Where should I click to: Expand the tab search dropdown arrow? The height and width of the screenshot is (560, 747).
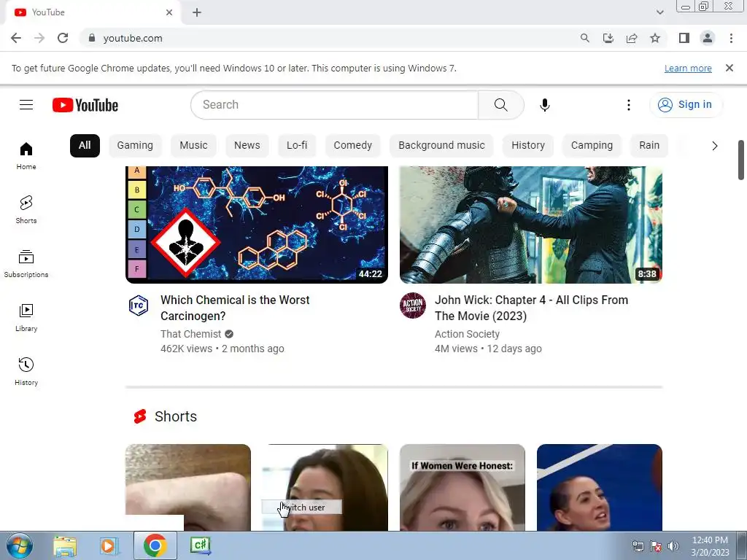(x=659, y=12)
